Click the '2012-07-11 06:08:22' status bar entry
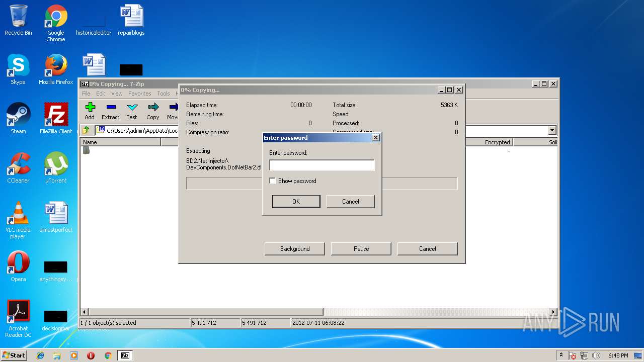644x362 pixels. (x=318, y=323)
